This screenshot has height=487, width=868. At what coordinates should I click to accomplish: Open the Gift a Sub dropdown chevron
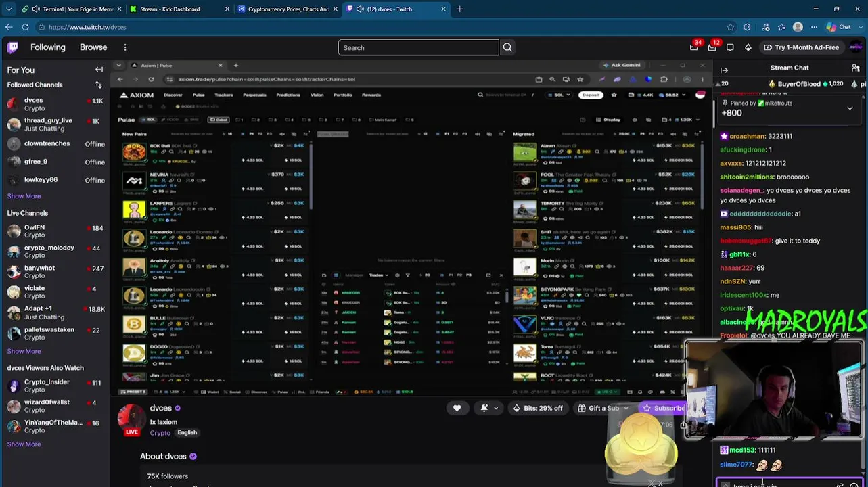626,408
